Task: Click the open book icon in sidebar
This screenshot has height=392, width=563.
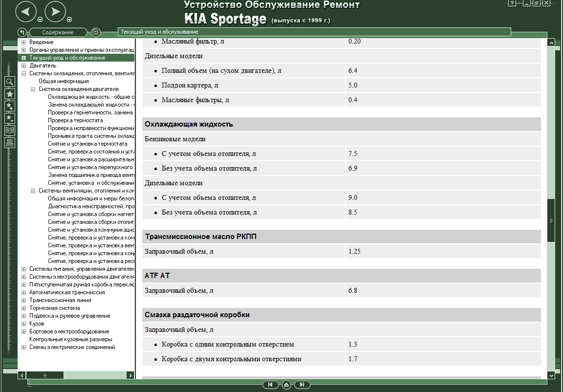Action: tap(10, 131)
